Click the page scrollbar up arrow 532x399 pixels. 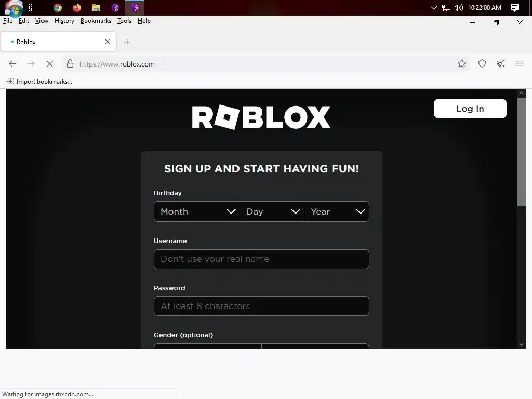pos(521,93)
